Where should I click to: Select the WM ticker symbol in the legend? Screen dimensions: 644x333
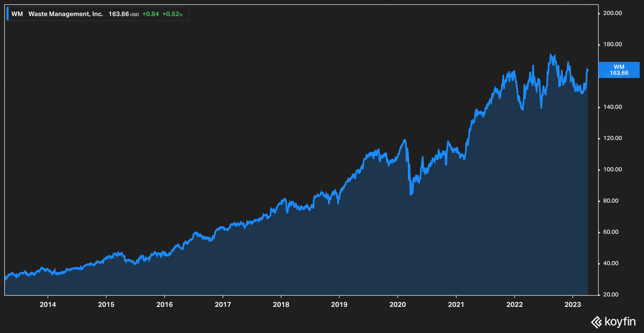pyautogui.click(x=17, y=14)
